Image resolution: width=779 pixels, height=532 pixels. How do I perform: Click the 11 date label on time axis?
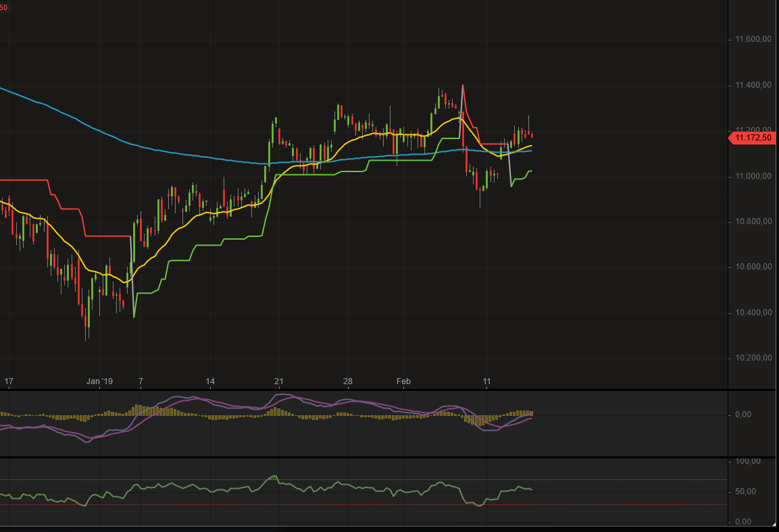click(487, 381)
